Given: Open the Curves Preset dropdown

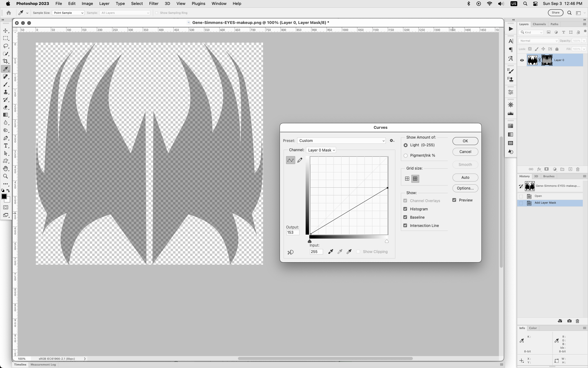Looking at the screenshot, I should [x=341, y=140].
